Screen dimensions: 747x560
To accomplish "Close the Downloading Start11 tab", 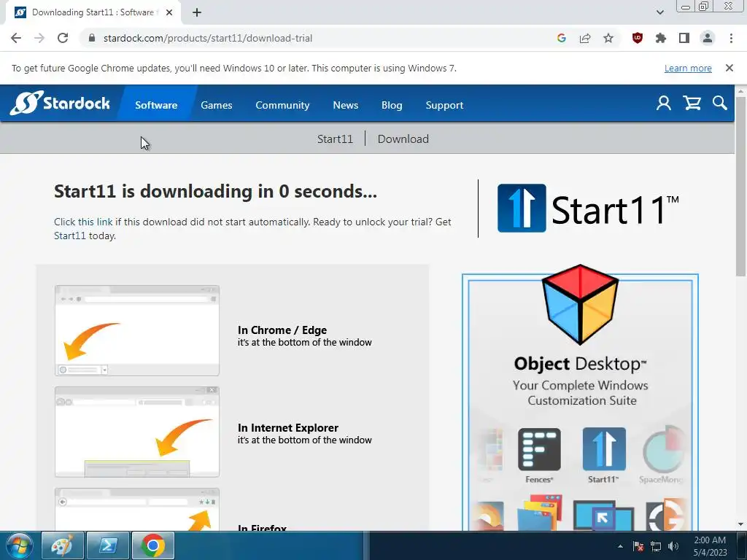I will pyautogui.click(x=169, y=12).
